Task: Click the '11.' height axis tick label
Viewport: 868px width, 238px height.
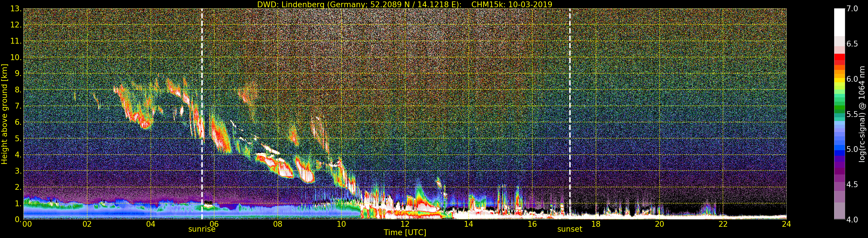Action: coord(16,41)
